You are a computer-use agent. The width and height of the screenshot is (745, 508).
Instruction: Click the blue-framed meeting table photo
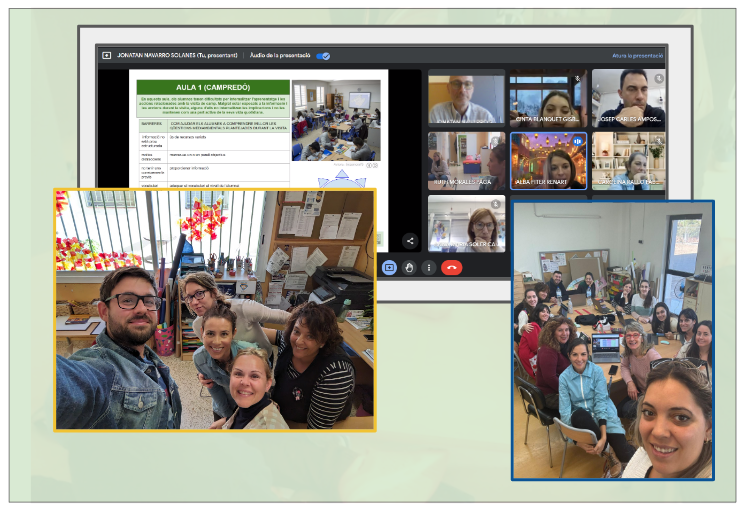pos(612,340)
